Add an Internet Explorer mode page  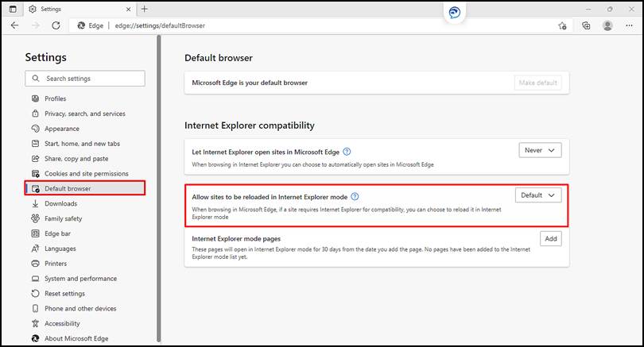[551, 239]
